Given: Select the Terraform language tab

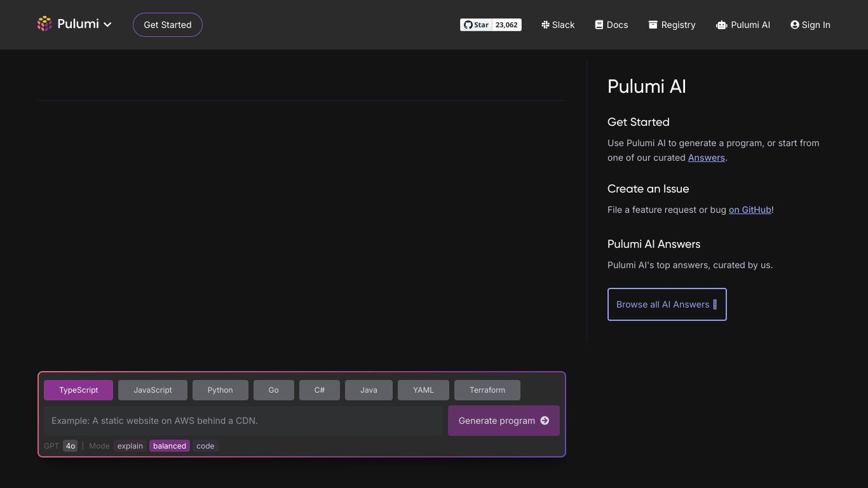Looking at the screenshot, I should [487, 390].
